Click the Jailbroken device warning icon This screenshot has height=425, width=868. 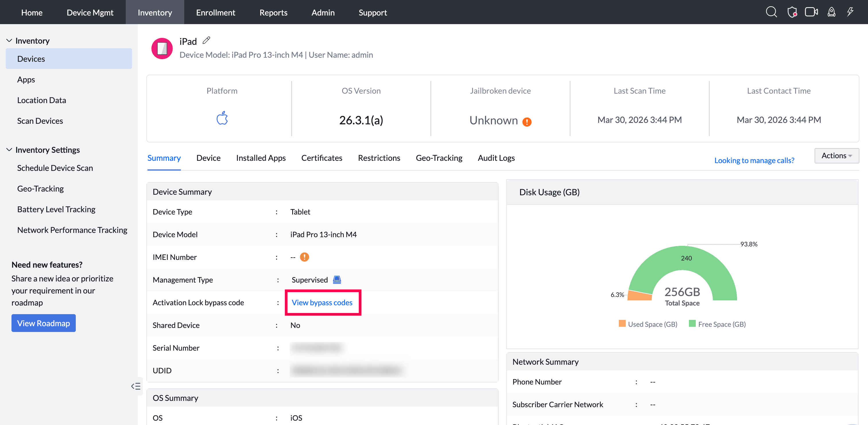(x=527, y=122)
